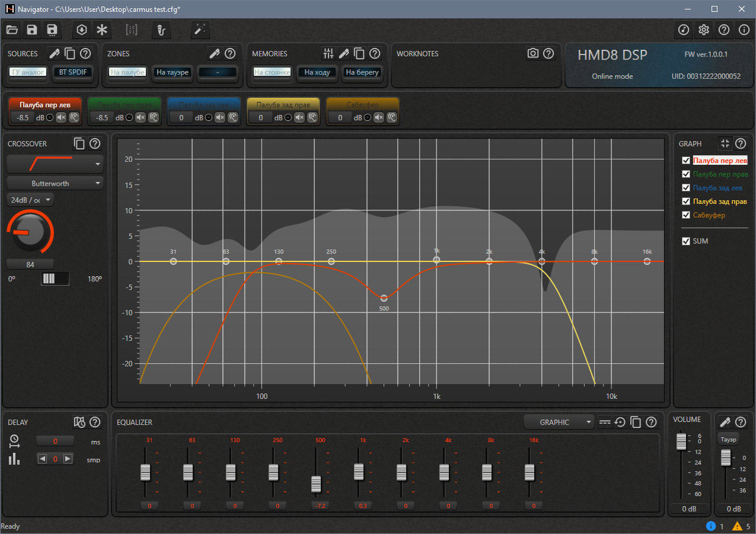Mute the Сабвуфер channel
This screenshot has height=534, width=756.
[379, 117]
